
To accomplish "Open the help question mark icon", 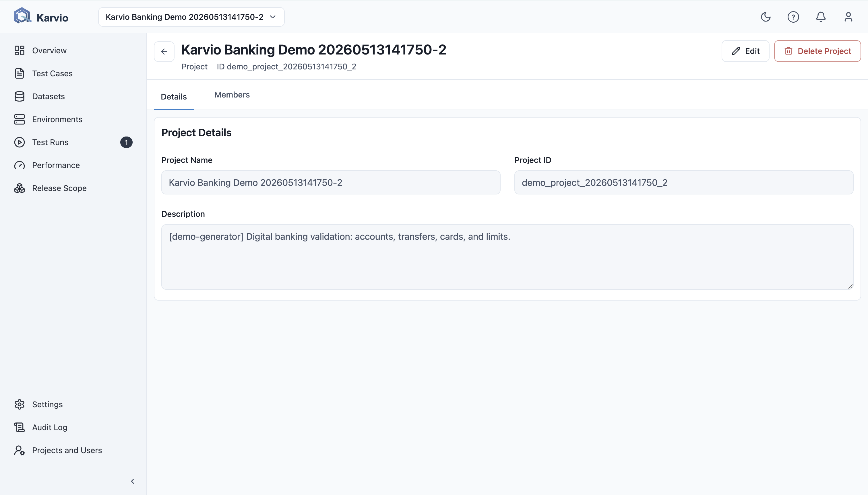I will tap(793, 17).
